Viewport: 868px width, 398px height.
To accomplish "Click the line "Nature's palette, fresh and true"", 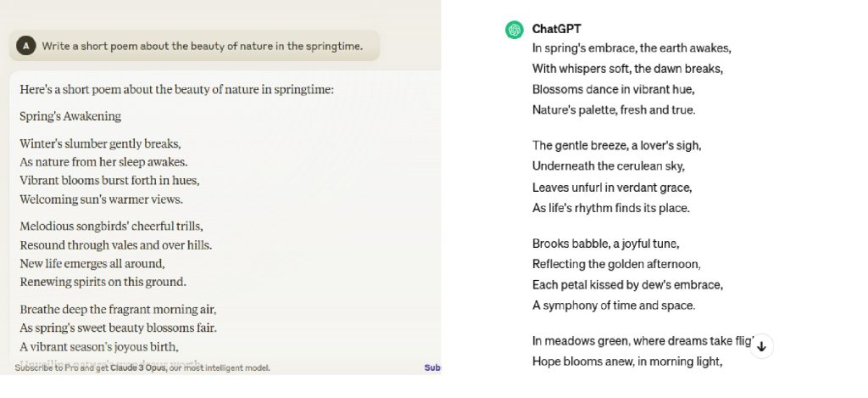I will coord(614,109).
